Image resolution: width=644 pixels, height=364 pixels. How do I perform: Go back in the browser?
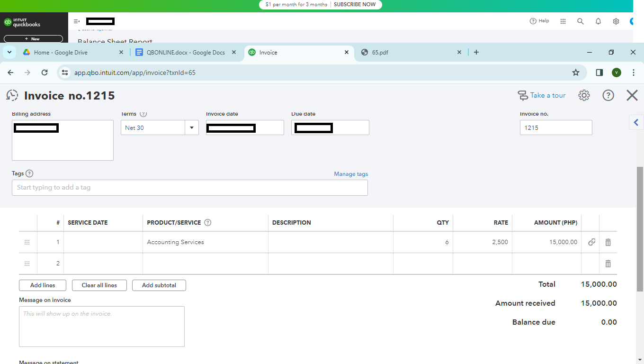pyautogui.click(x=10, y=73)
